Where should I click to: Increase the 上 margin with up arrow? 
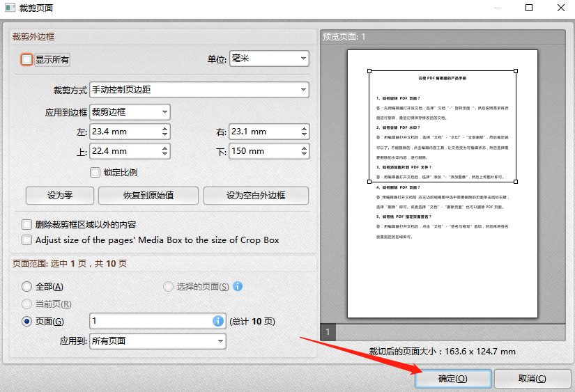pos(164,148)
